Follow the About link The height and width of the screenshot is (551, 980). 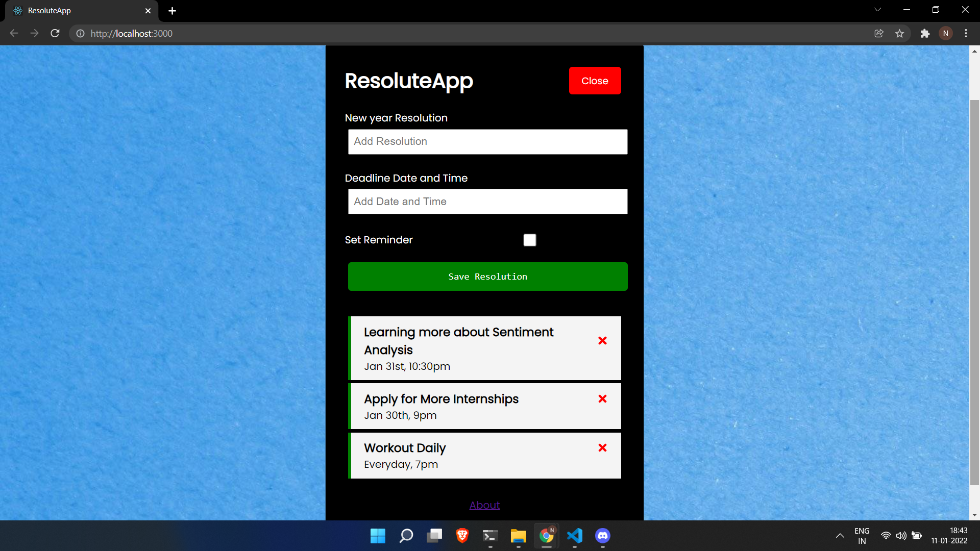point(484,505)
